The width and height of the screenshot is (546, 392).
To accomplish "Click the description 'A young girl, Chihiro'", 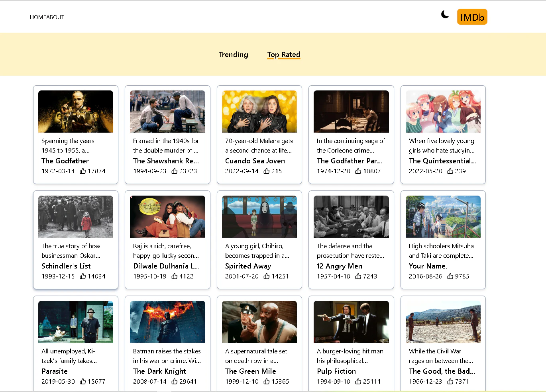I will pyautogui.click(x=257, y=251).
